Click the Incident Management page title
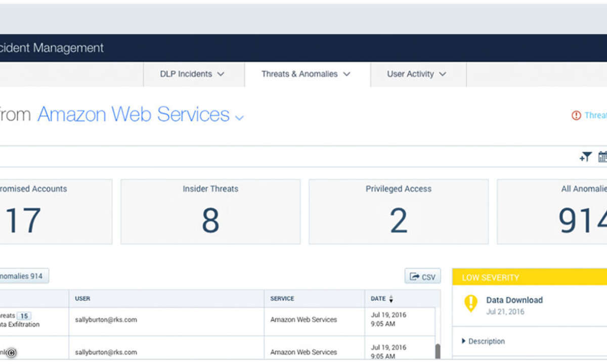This screenshot has width=607, height=364. [52, 48]
